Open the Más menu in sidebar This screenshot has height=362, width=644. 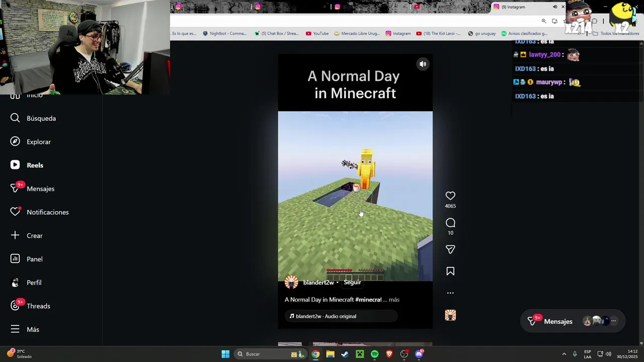25,329
